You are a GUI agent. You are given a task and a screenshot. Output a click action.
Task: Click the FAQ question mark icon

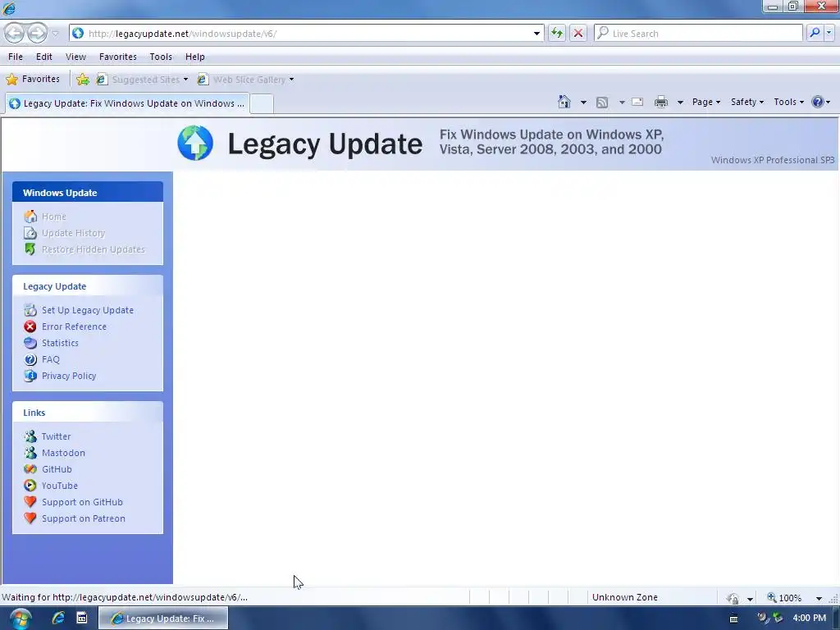30,359
